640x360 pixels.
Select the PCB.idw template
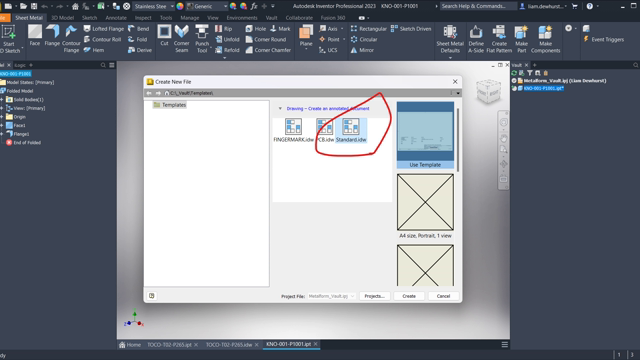click(x=325, y=130)
